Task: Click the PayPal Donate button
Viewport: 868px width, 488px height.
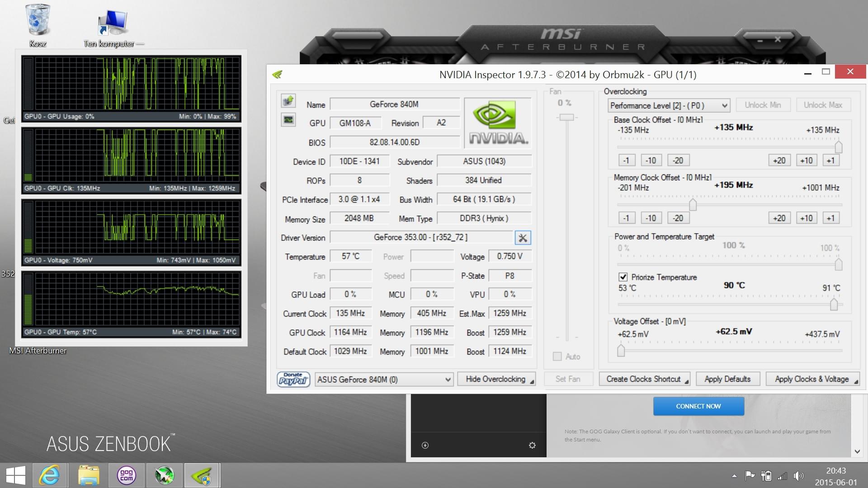Action: click(x=293, y=379)
